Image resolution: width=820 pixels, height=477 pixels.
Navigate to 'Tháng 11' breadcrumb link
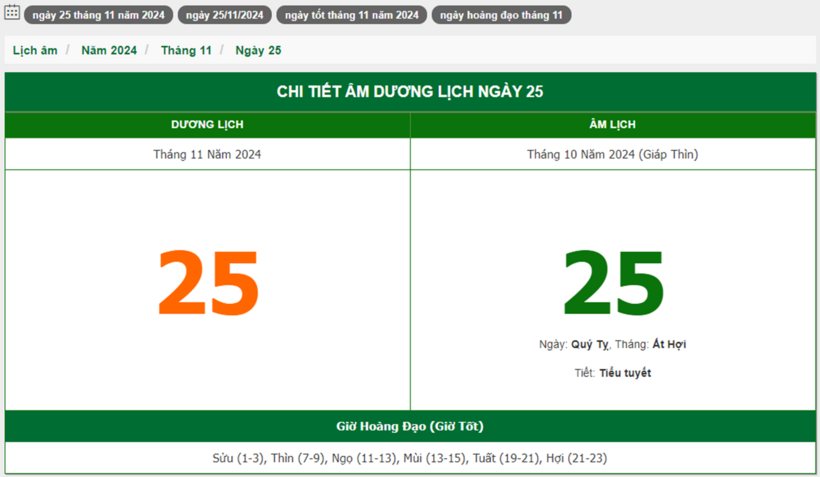(186, 50)
